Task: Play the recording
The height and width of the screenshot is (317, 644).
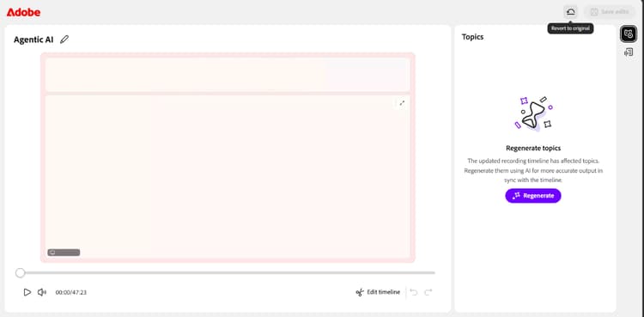Action: [27, 292]
